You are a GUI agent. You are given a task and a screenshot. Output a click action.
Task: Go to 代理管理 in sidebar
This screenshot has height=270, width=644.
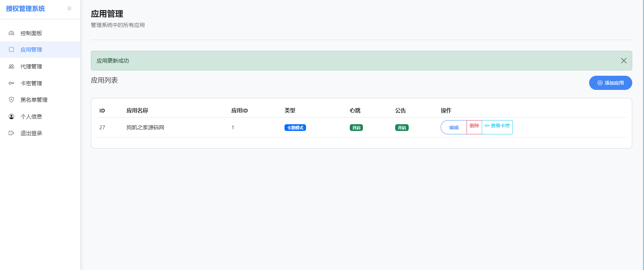[31, 66]
